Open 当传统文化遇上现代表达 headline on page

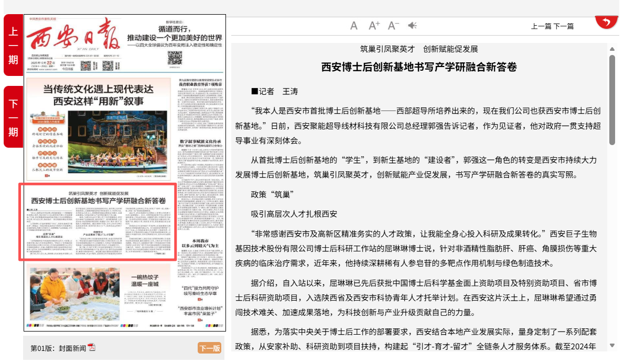point(99,95)
